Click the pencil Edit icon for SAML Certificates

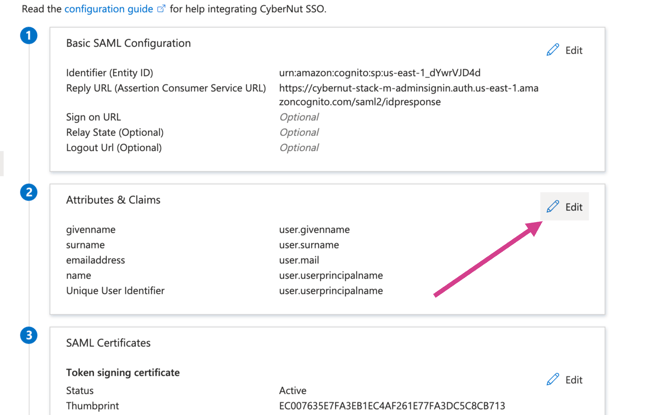(x=553, y=380)
